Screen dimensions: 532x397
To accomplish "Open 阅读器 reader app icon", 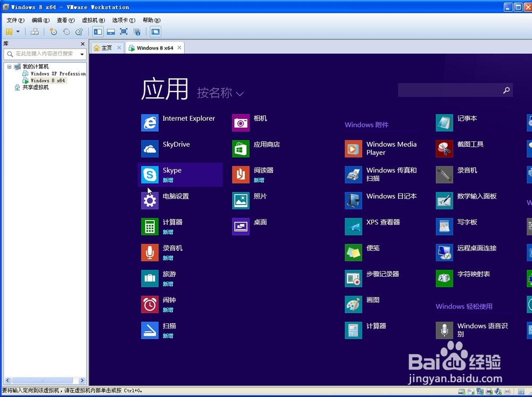I will pos(240,175).
